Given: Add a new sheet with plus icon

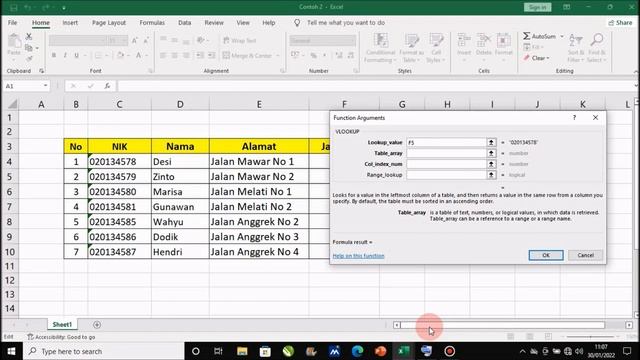Looking at the screenshot, I should pos(97,325).
